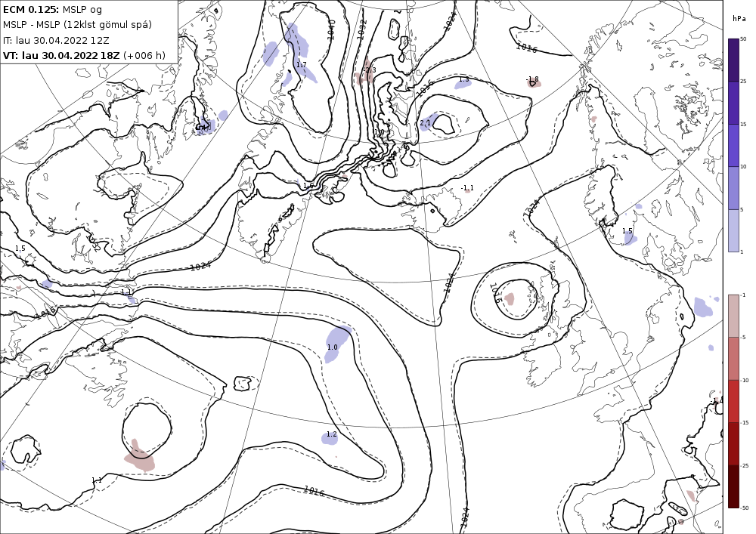This screenshot has height=534, width=756.
Task: Click the "IT: lau 30.04.2022 12Z" initial time
Action: (x=57, y=40)
